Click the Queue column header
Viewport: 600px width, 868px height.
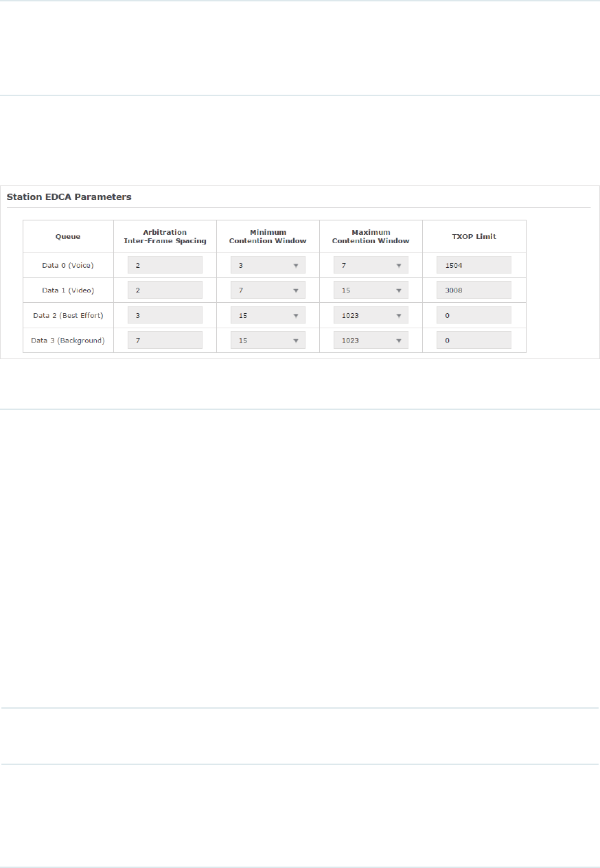(68, 236)
